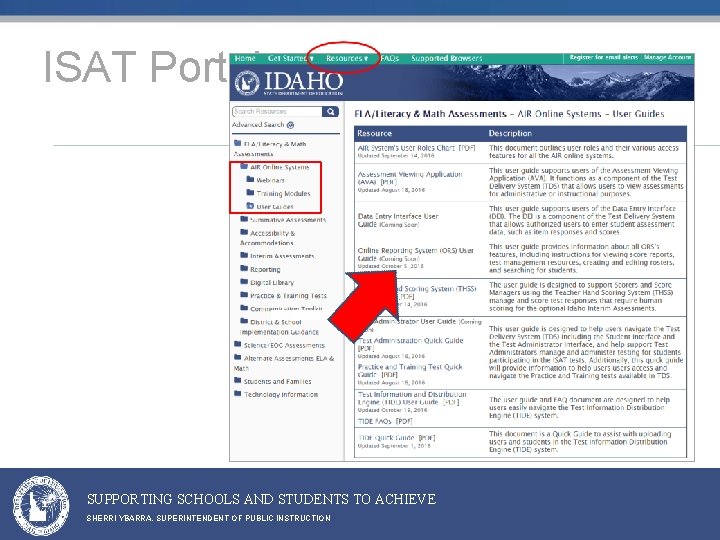Open TIDE FAQs PDF
Image resolution: width=720 pixels, height=540 pixels.
point(385,421)
